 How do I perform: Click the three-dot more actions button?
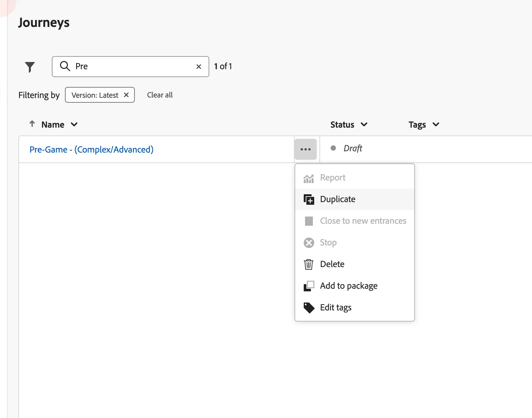click(306, 149)
